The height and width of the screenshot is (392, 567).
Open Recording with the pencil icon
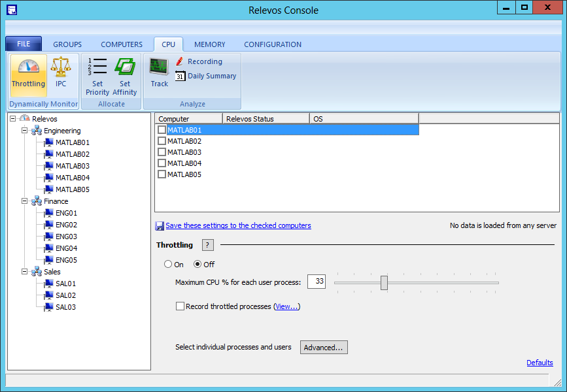click(179, 61)
